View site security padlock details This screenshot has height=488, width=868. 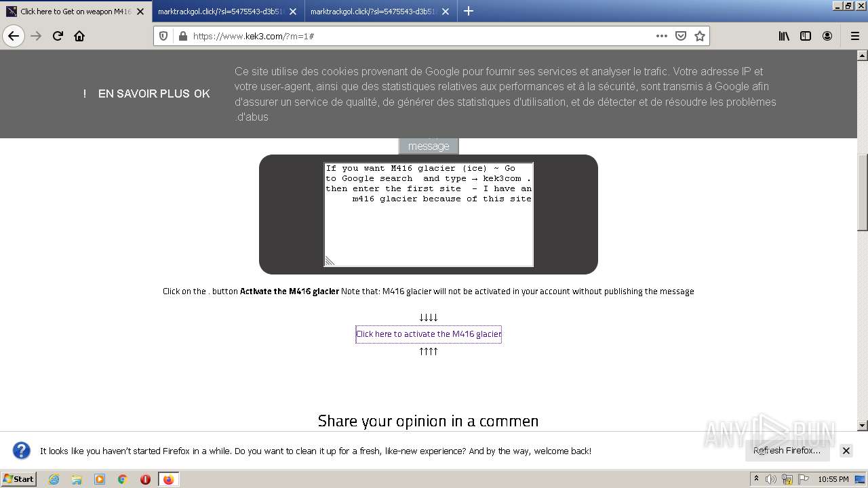[182, 36]
